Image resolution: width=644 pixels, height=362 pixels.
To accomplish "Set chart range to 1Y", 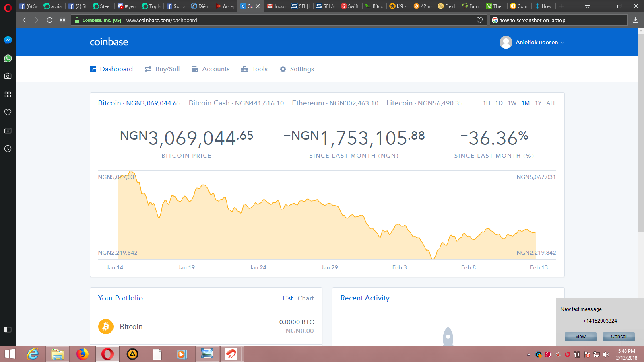I will click(x=538, y=103).
